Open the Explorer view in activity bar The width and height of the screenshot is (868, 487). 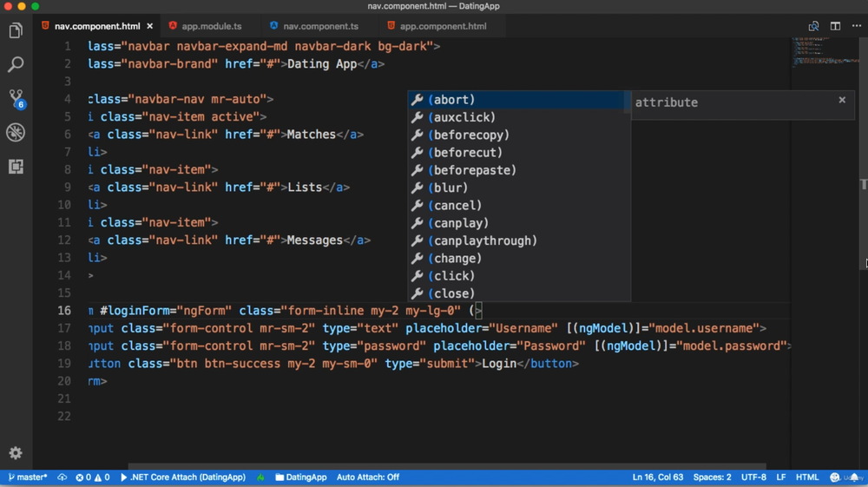coord(16,31)
